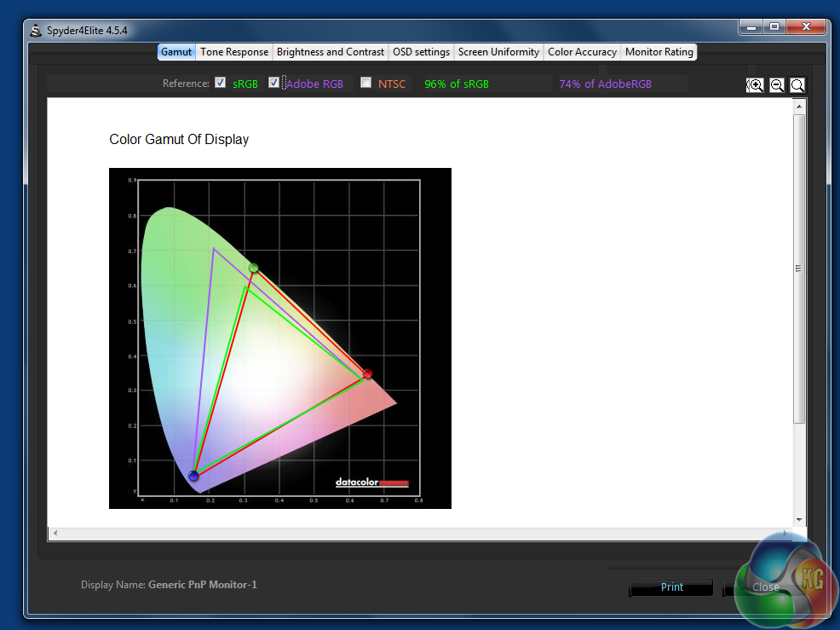This screenshot has width=840, height=630.
Task: Maximize the Spyder4Elite window
Action: [x=774, y=26]
